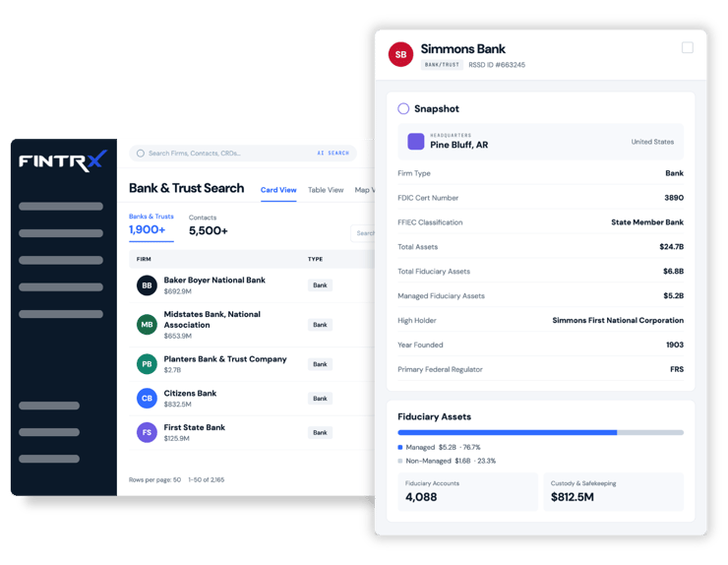Click Bank tag in Midstates Bank row
Image resolution: width=728 pixels, height=565 pixels.
[x=320, y=325]
